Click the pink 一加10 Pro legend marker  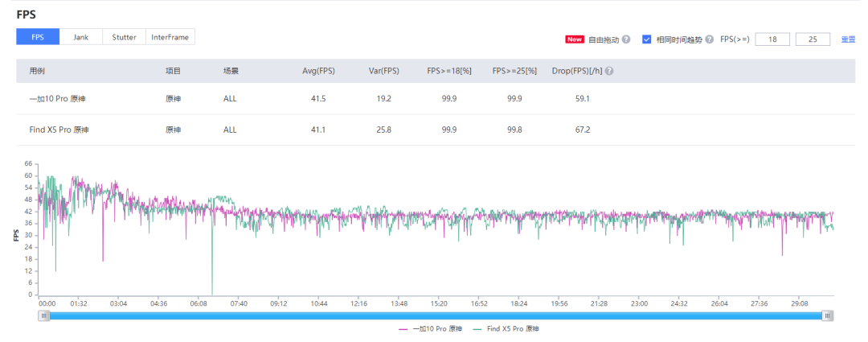(x=403, y=329)
